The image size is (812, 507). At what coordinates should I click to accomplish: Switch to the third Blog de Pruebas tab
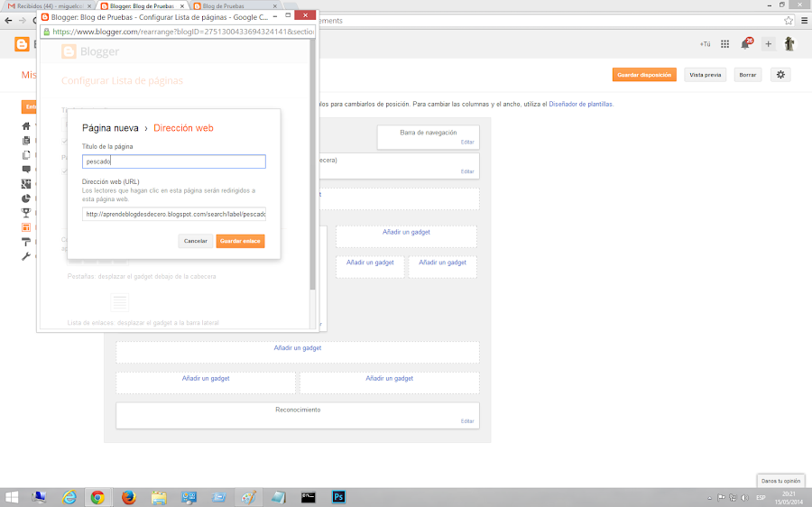(x=235, y=6)
